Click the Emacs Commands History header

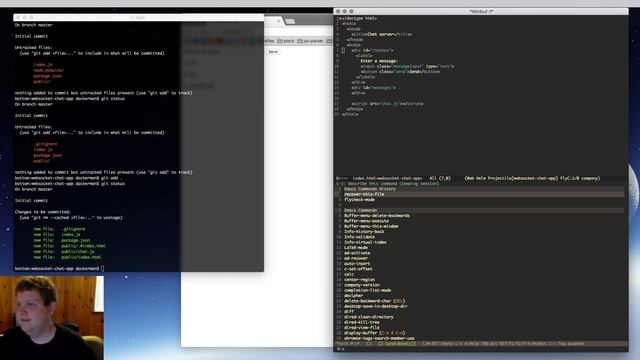[370, 189]
